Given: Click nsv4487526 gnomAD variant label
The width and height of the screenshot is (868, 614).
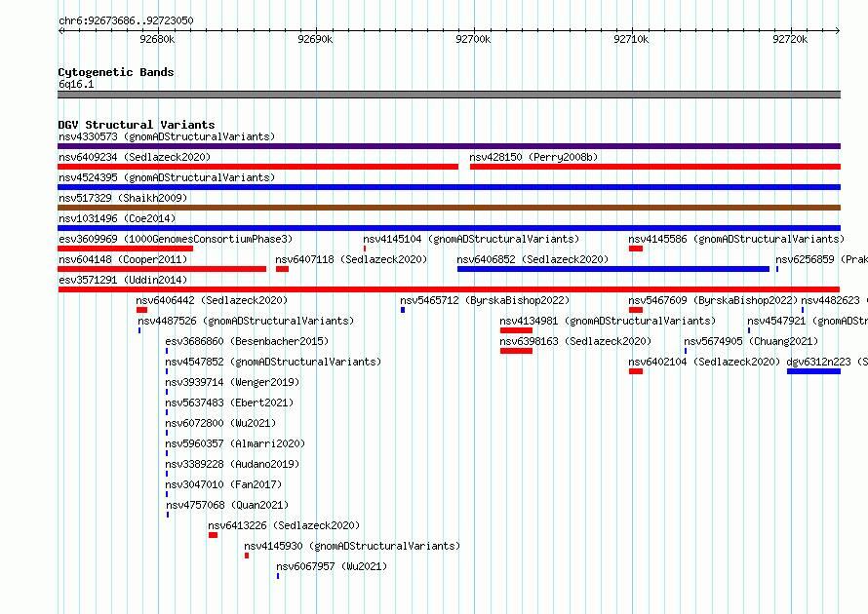Looking at the screenshot, I should click(246, 321).
